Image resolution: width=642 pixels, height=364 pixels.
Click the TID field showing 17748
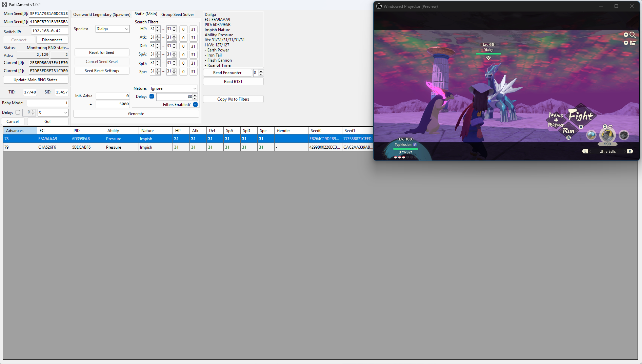tap(30, 92)
